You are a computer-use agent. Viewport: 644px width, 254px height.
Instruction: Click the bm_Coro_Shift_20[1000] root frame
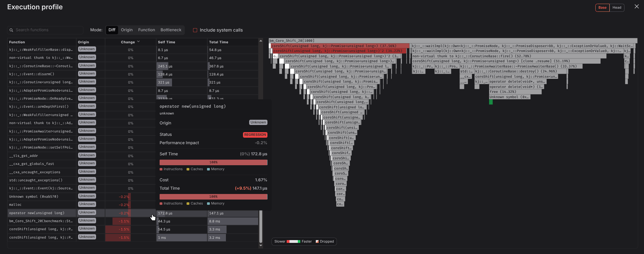click(452, 41)
